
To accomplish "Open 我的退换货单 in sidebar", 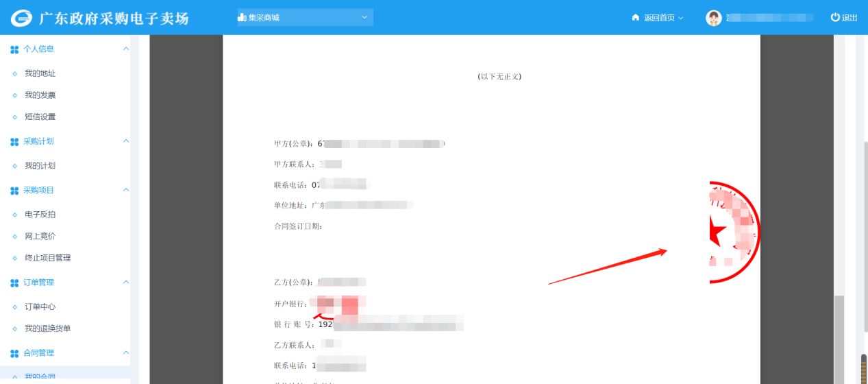I will click(x=47, y=329).
